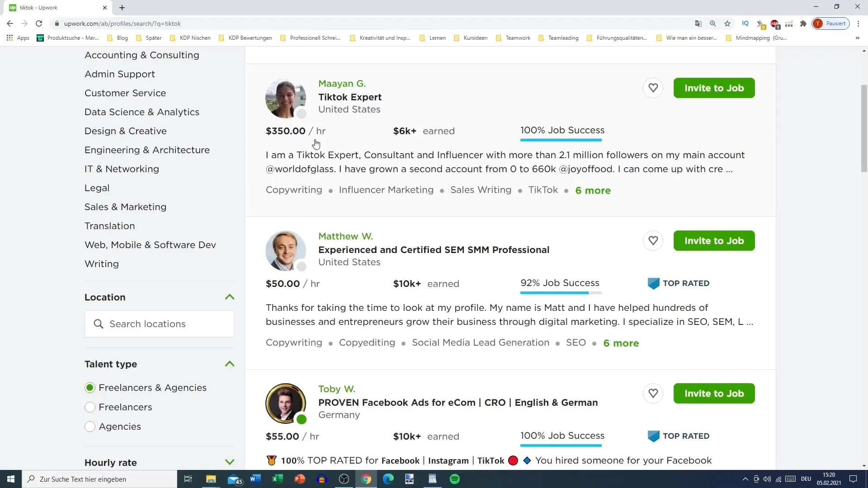
Task: Filter by Admin Support category
Action: tap(120, 74)
